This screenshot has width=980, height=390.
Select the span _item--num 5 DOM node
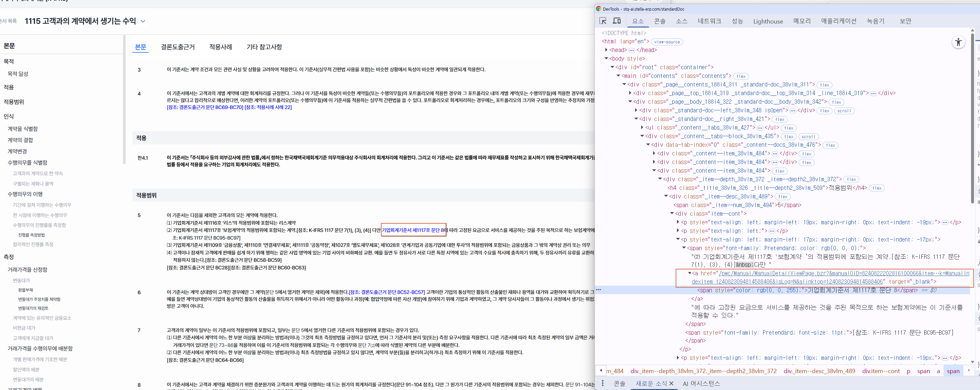point(737,205)
